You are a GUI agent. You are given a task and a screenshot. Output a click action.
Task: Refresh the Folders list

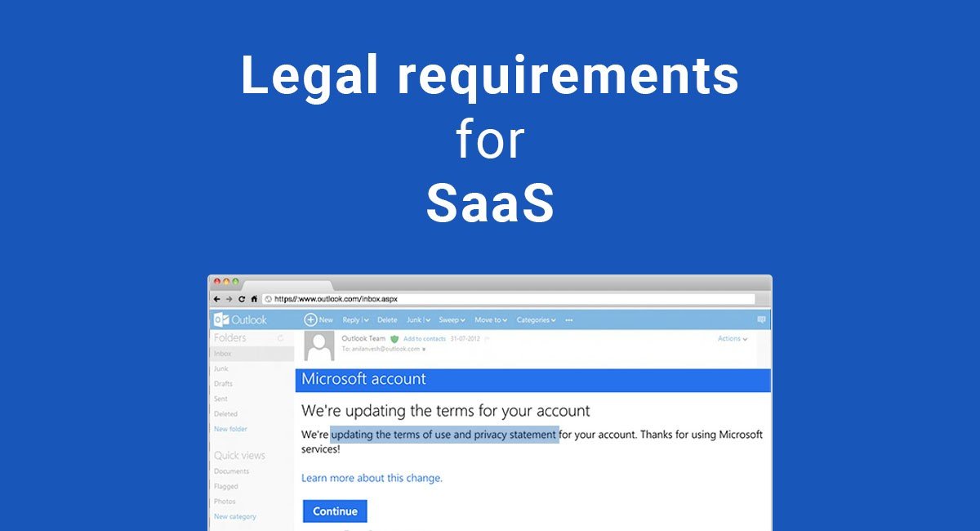[x=278, y=337]
